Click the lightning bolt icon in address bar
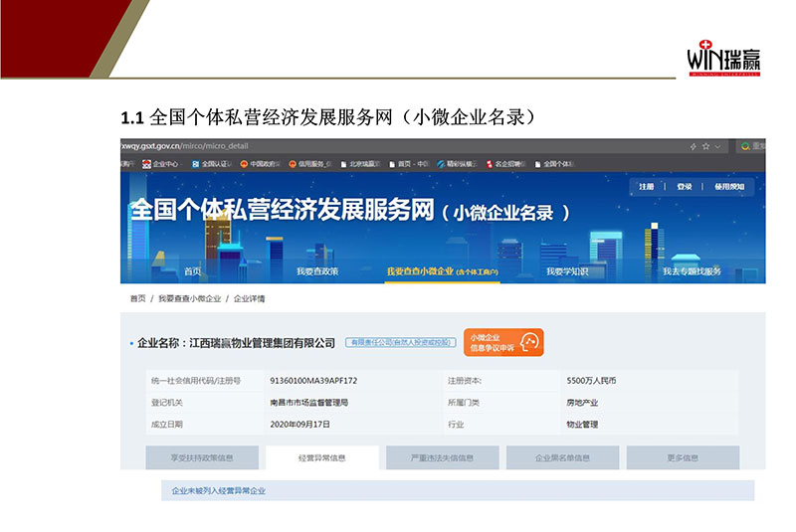This screenshot has width=796, height=532. (693, 146)
